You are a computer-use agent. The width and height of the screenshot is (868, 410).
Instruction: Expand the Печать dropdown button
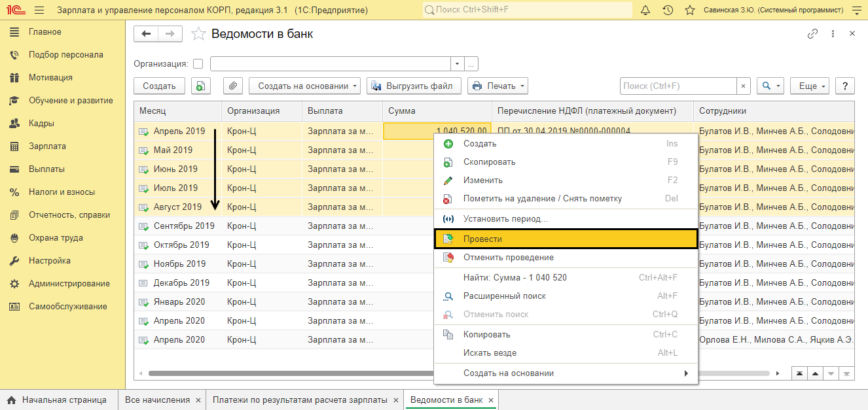pos(497,86)
